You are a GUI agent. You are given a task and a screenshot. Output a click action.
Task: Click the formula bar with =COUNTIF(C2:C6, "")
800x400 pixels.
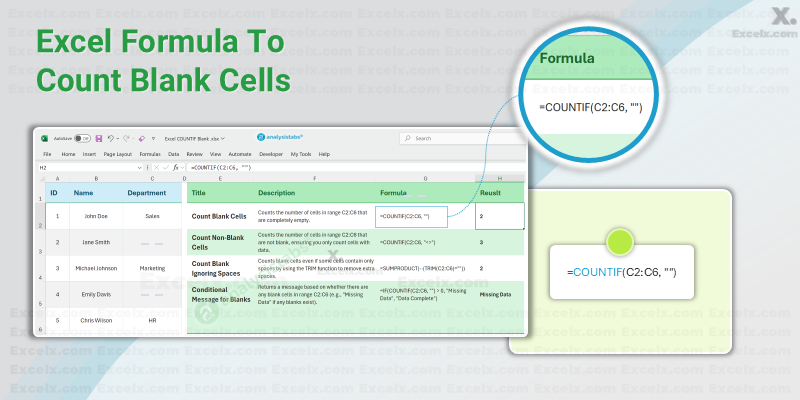tap(356, 167)
